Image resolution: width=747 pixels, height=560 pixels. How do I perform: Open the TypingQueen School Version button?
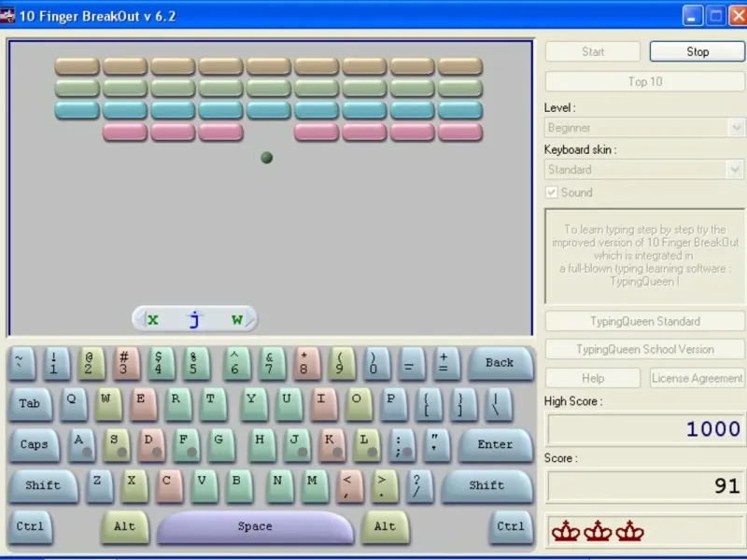tap(645, 349)
